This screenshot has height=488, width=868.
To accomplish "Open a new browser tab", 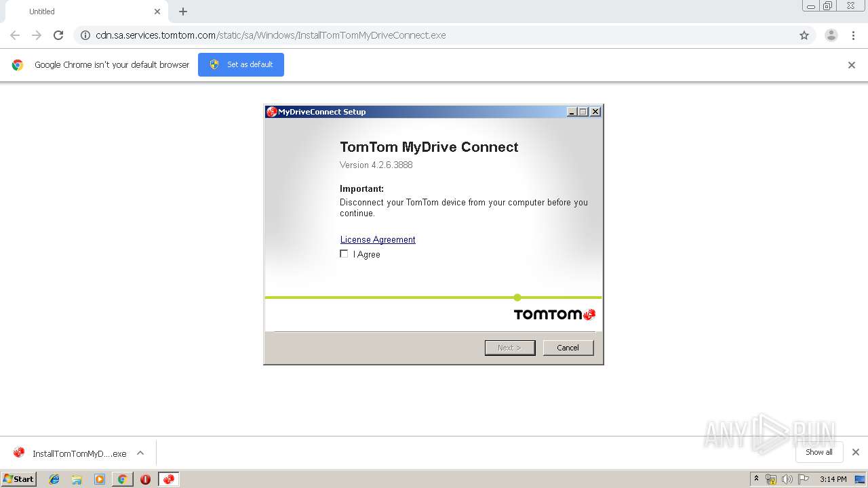I will click(183, 12).
